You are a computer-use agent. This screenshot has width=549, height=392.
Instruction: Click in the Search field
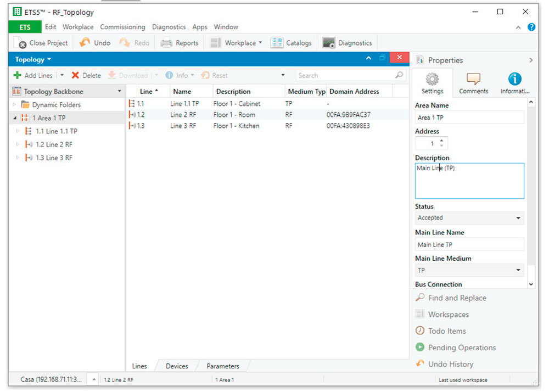tap(345, 75)
